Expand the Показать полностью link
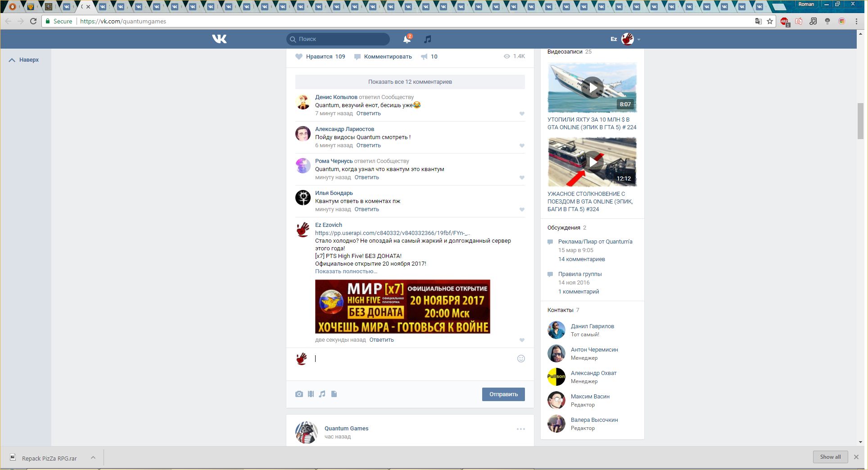The image size is (868, 470). (346, 271)
